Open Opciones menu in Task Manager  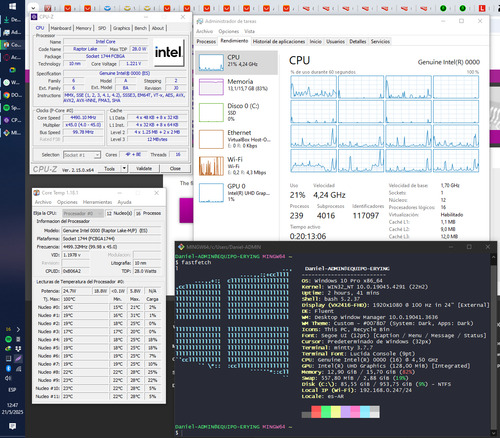coord(229,31)
